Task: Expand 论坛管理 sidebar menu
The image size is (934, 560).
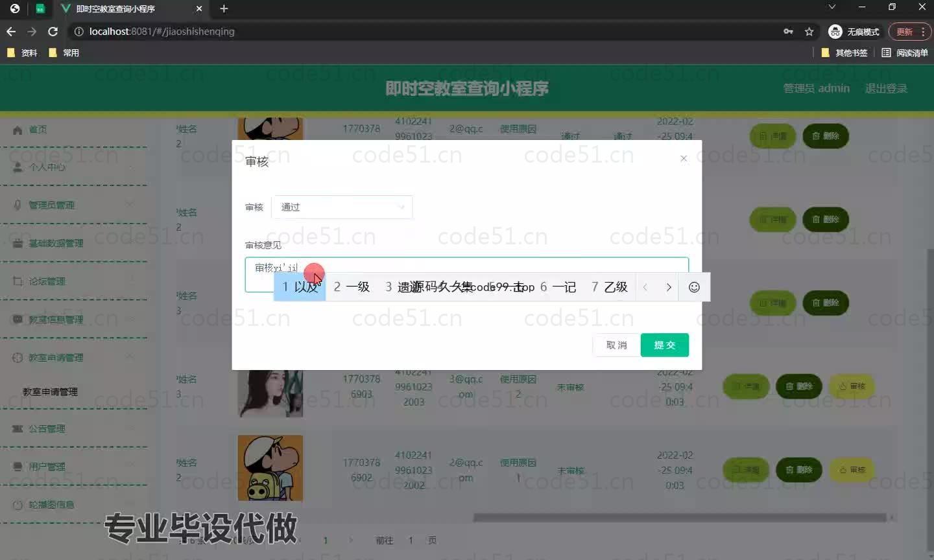Action: [x=73, y=281]
